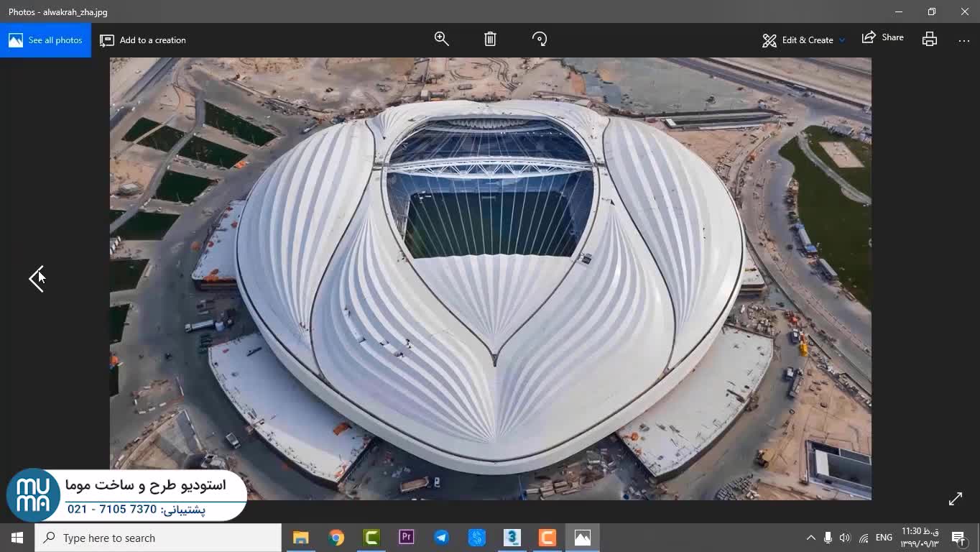Click Add to a creation
Image resolution: width=980 pixels, height=552 pixels.
point(143,40)
